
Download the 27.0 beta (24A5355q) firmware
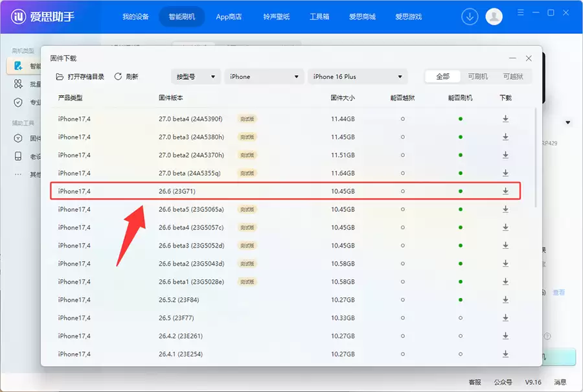[x=505, y=173]
